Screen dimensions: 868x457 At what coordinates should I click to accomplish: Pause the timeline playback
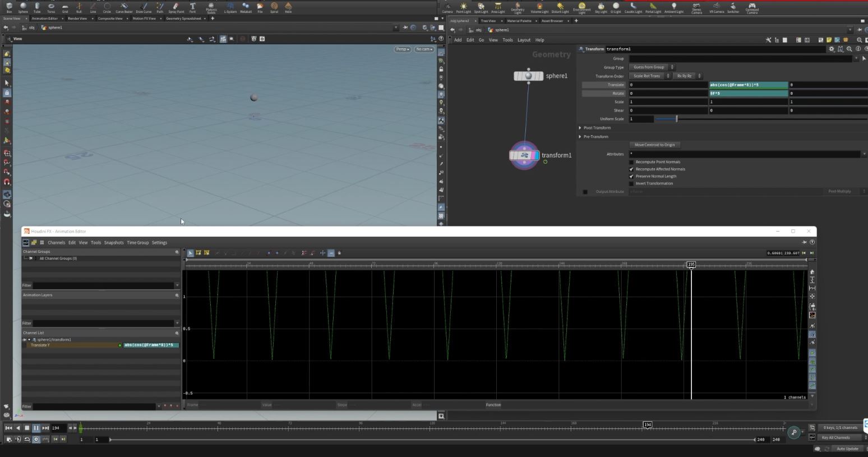click(36, 428)
